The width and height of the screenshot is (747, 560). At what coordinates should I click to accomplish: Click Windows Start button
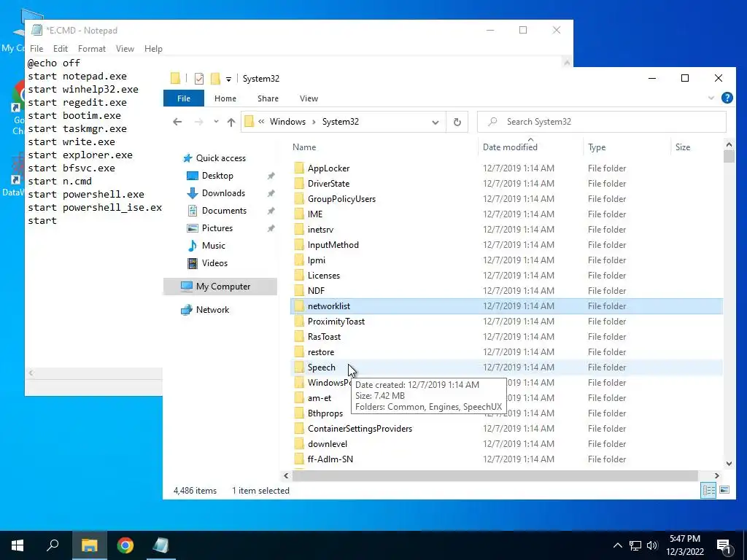(x=18, y=545)
